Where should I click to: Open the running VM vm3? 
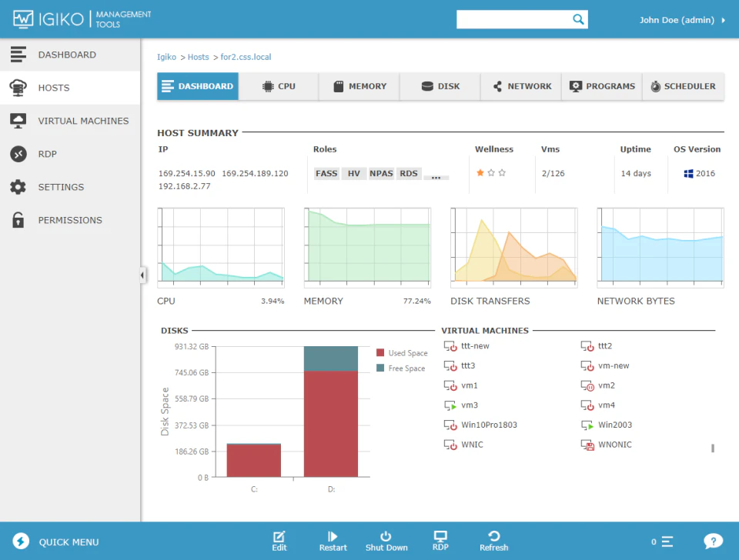click(468, 405)
